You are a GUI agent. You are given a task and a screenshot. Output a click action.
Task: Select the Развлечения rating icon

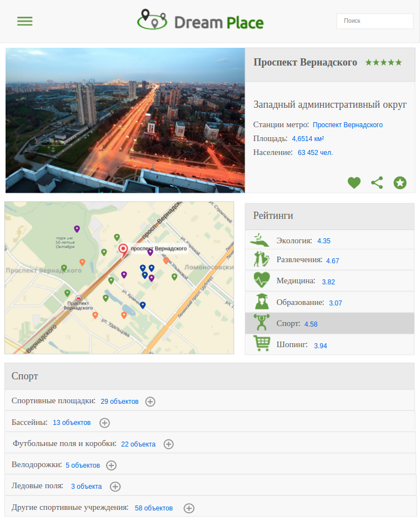click(x=262, y=259)
